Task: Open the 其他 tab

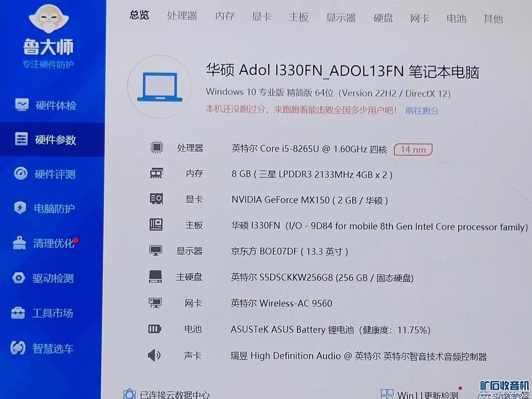Action: tap(493, 19)
